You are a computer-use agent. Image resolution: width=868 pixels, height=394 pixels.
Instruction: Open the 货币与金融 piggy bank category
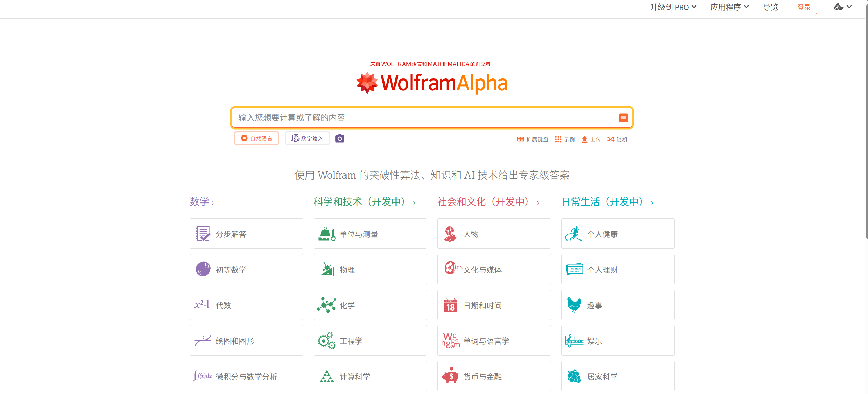tap(494, 376)
